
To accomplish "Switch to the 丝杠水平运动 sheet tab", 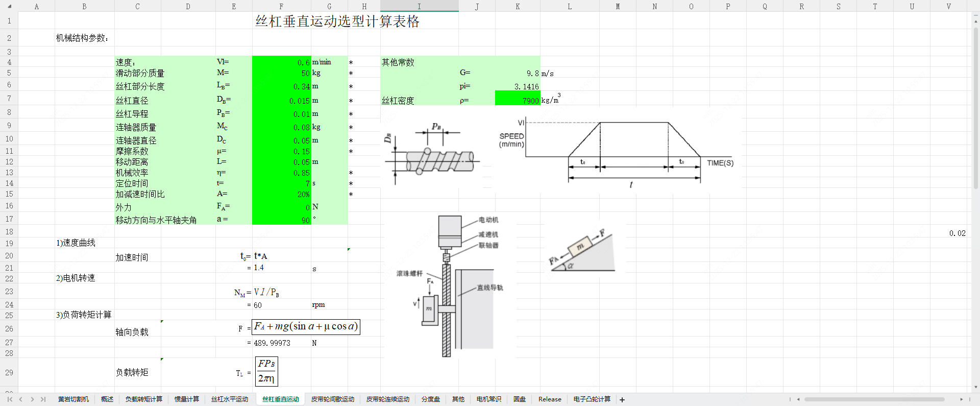I will (x=230, y=399).
